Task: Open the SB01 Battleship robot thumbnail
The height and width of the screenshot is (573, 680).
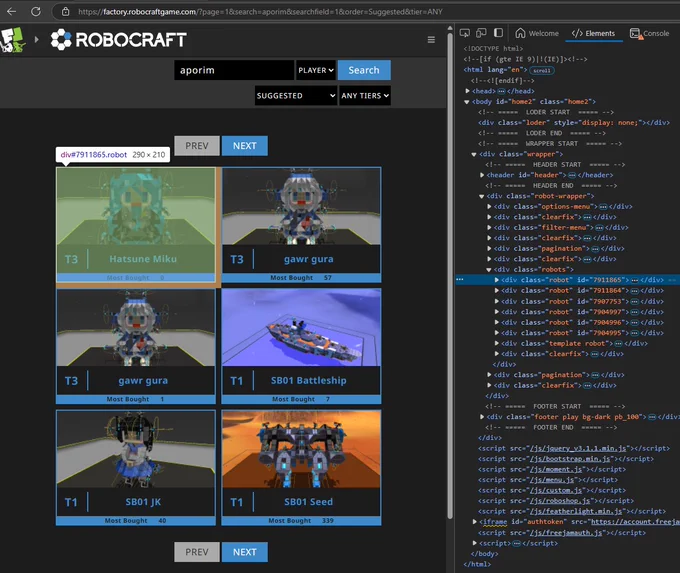Action: [301, 327]
